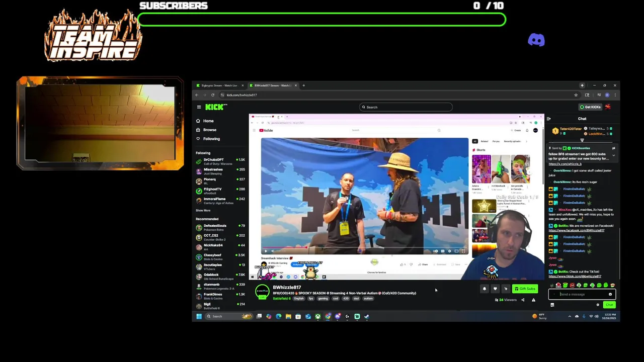Click the KICK logo
The image size is (644, 362).
tap(216, 107)
